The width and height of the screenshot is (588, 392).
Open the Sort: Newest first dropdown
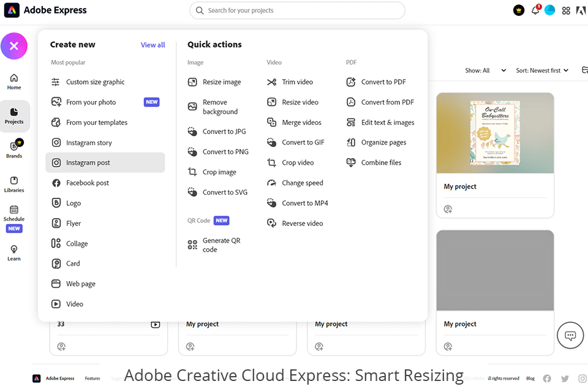pyautogui.click(x=542, y=70)
